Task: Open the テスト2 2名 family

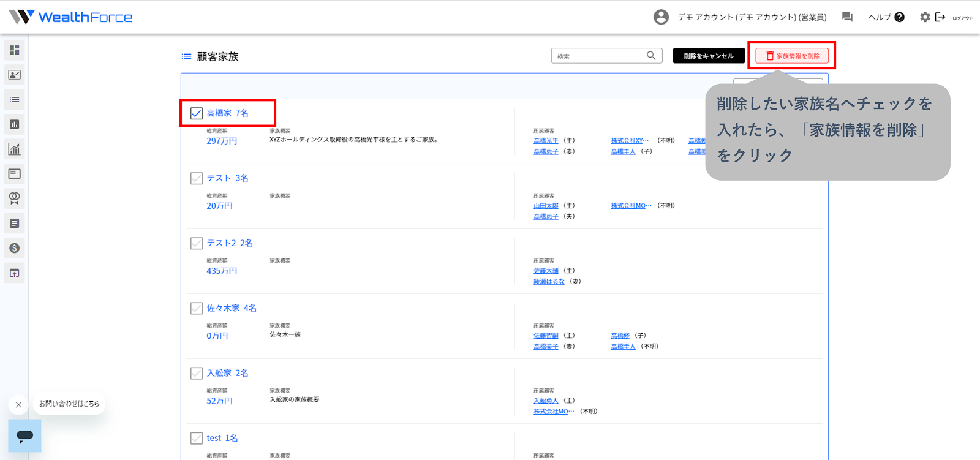Action: tap(230, 243)
